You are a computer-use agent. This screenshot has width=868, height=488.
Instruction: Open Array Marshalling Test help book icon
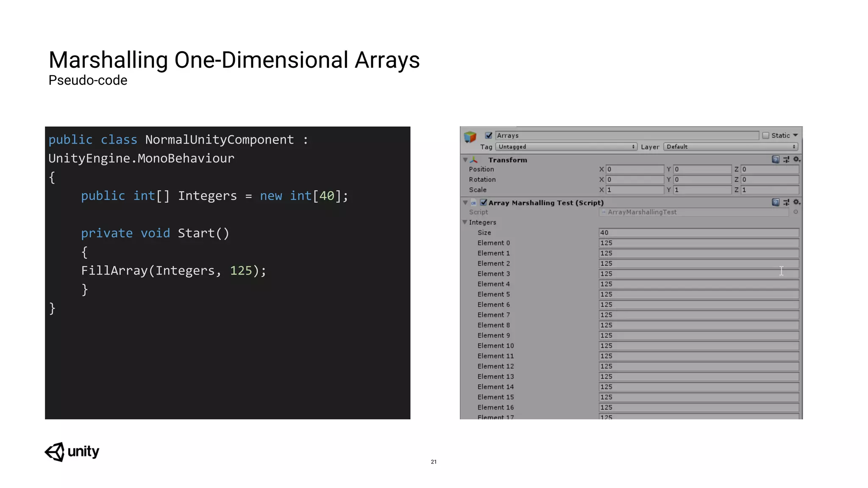776,202
